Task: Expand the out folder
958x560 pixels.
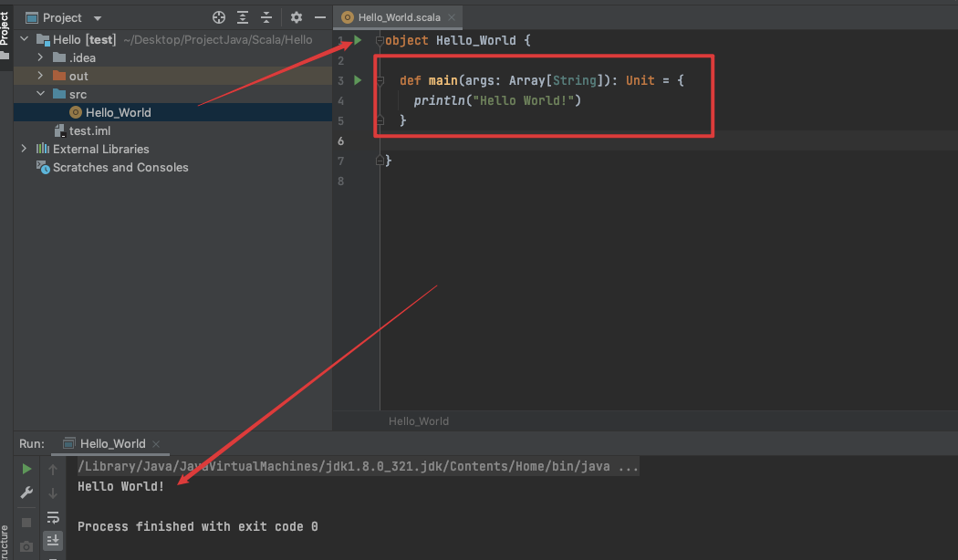Action: (x=40, y=76)
